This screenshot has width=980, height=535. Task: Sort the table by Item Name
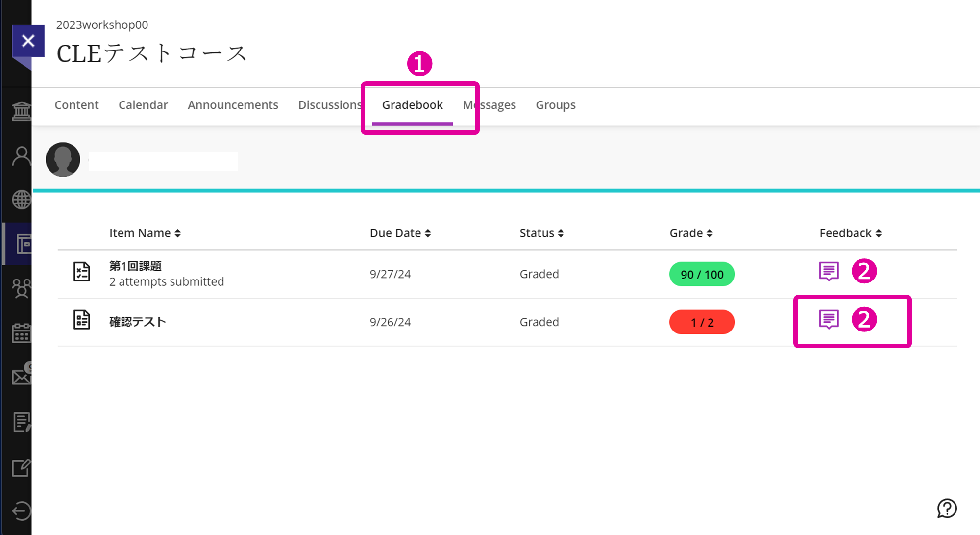tap(145, 233)
